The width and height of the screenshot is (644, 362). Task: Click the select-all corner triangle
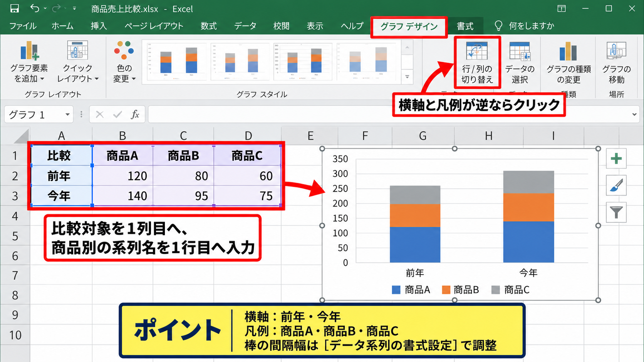click(21, 137)
